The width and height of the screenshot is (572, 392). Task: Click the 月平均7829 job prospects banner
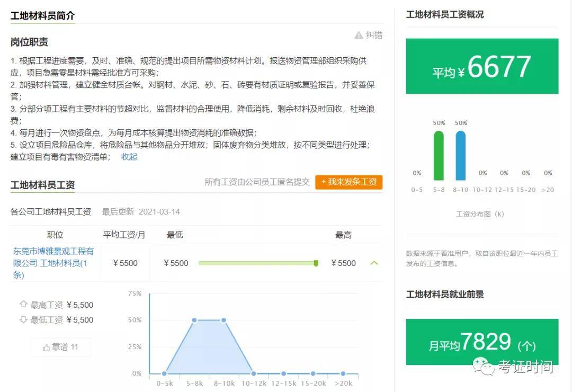pyautogui.click(x=482, y=342)
